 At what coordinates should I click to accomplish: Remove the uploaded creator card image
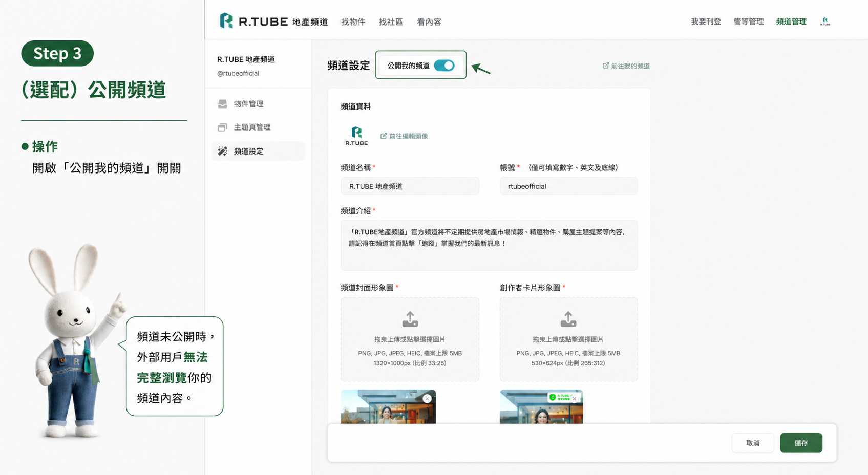click(x=575, y=399)
